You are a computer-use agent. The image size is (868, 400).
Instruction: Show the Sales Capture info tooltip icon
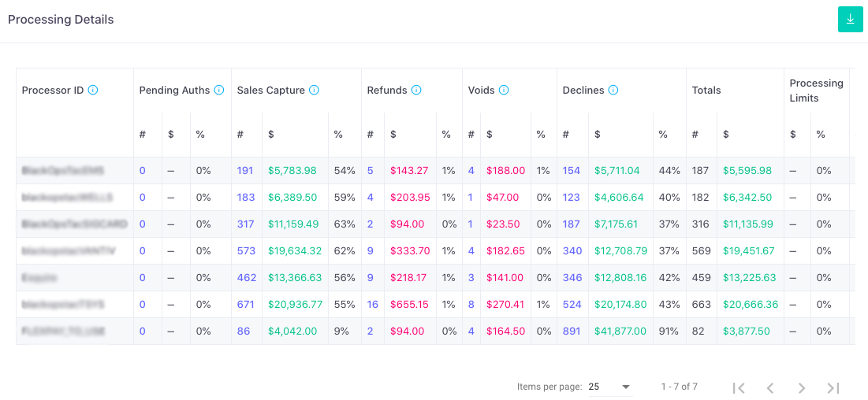coord(314,91)
